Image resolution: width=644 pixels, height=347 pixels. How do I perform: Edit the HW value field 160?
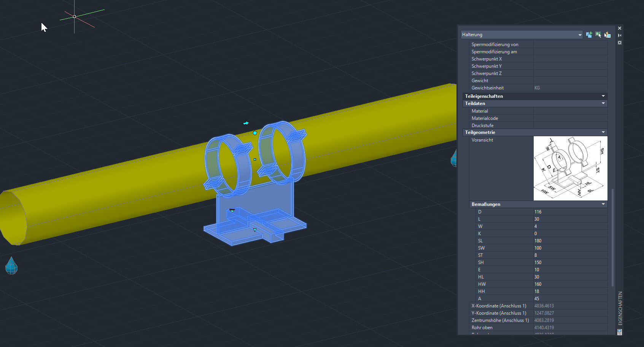point(570,284)
